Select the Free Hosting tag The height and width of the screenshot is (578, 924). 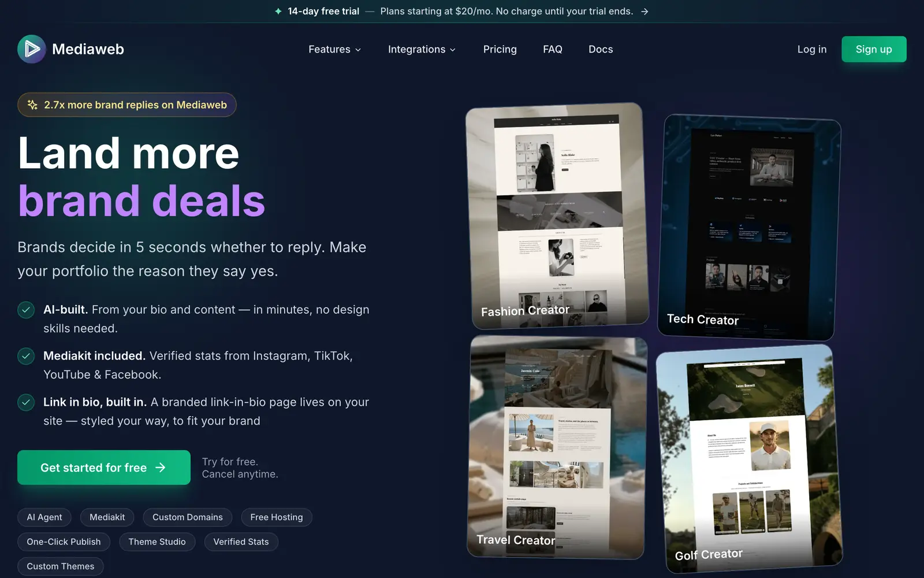(x=277, y=517)
